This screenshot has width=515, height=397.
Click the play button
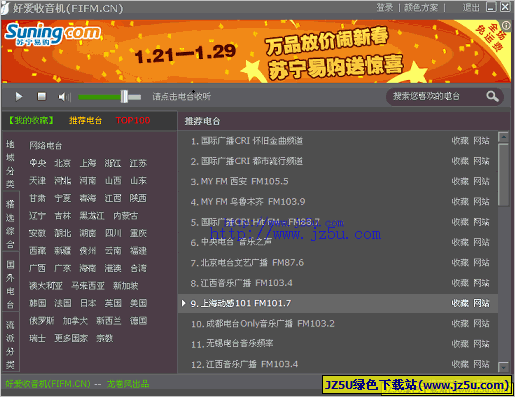pos(19,97)
